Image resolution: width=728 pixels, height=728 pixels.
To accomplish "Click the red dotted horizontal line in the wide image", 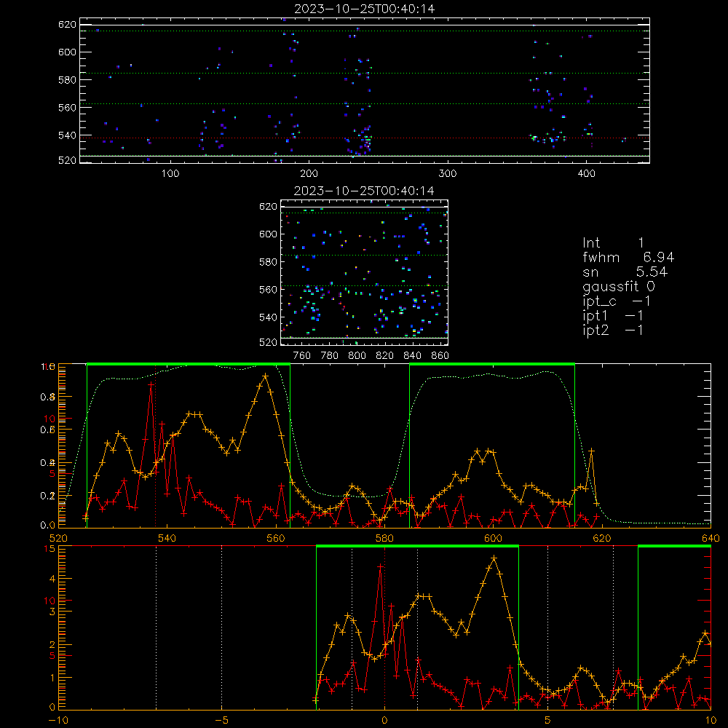I will tap(365, 138).
